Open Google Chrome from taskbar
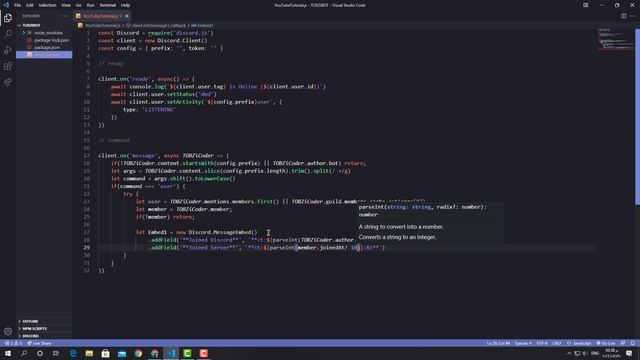This screenshot has height=360, width=640. (138, 353)
